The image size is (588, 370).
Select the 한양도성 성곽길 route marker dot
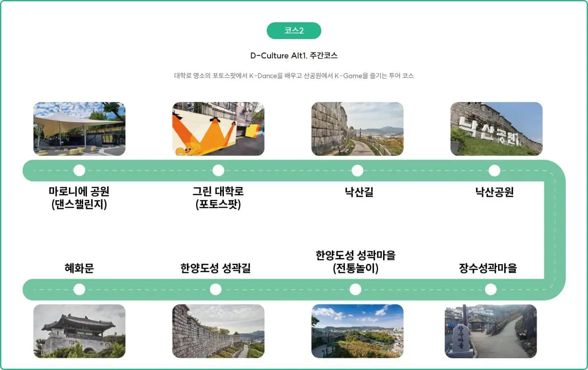216,289
